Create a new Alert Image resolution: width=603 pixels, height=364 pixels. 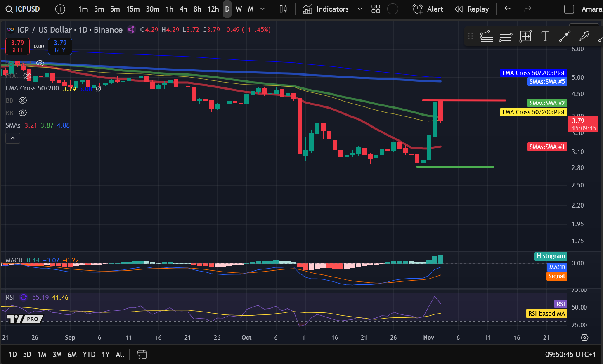tap(428, 9)
